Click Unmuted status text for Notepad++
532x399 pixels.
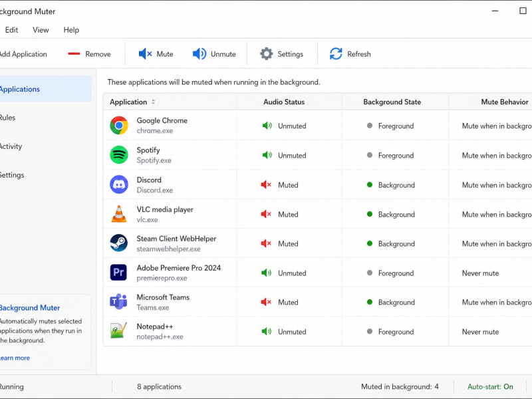click(x=292, y=332)
